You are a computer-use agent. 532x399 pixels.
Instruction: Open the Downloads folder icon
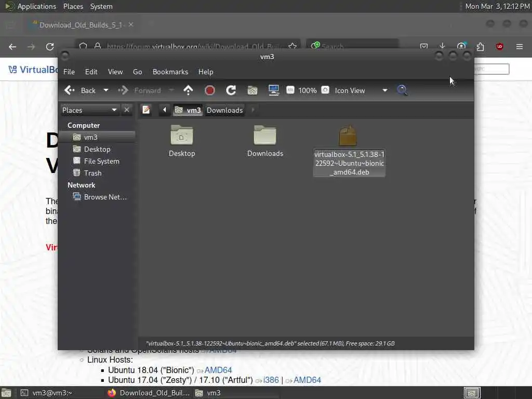(x=265, y=135)
